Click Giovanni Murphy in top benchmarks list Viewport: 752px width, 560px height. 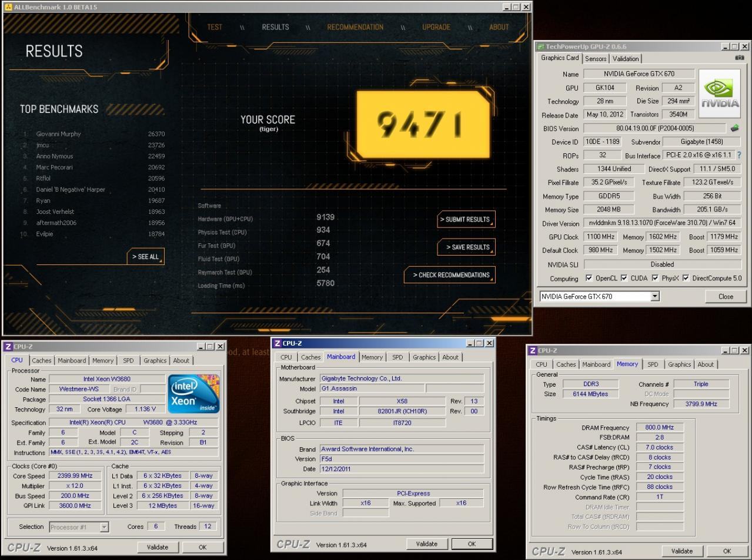pyautogui.click(x=58, y=134)
